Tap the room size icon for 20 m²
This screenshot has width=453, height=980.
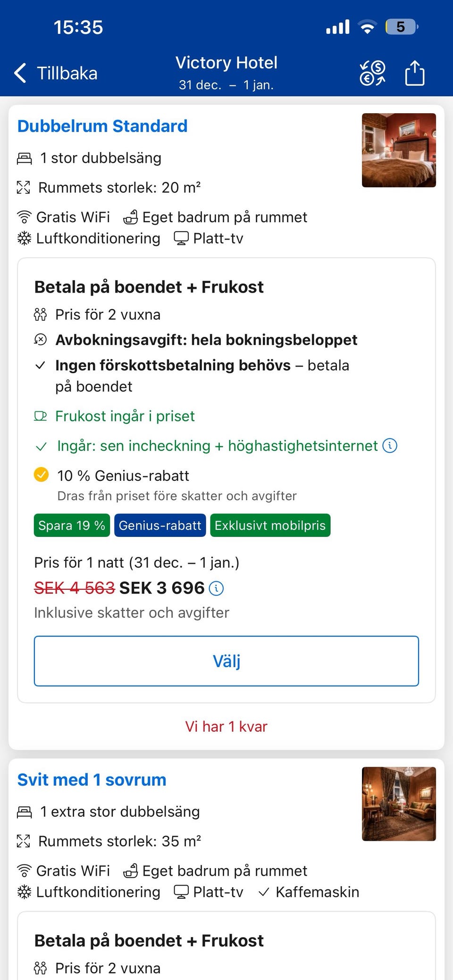pyautogui.click(x=23, y=187)
